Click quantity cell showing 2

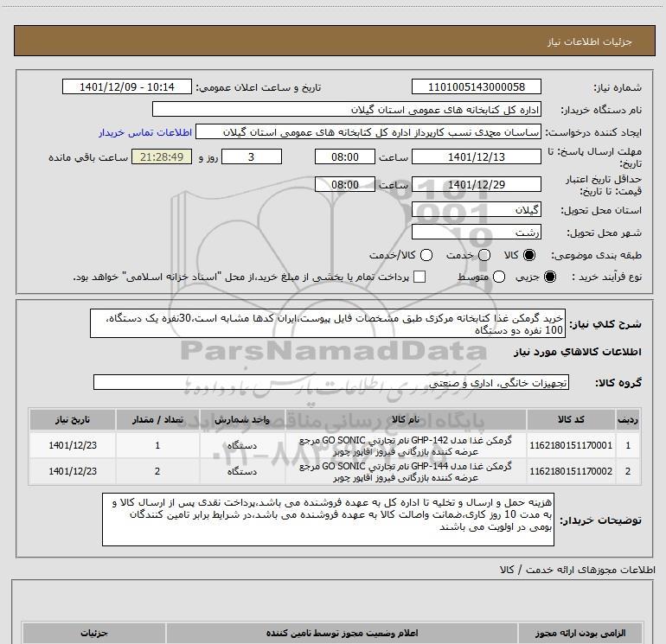[x=157, y=471]
